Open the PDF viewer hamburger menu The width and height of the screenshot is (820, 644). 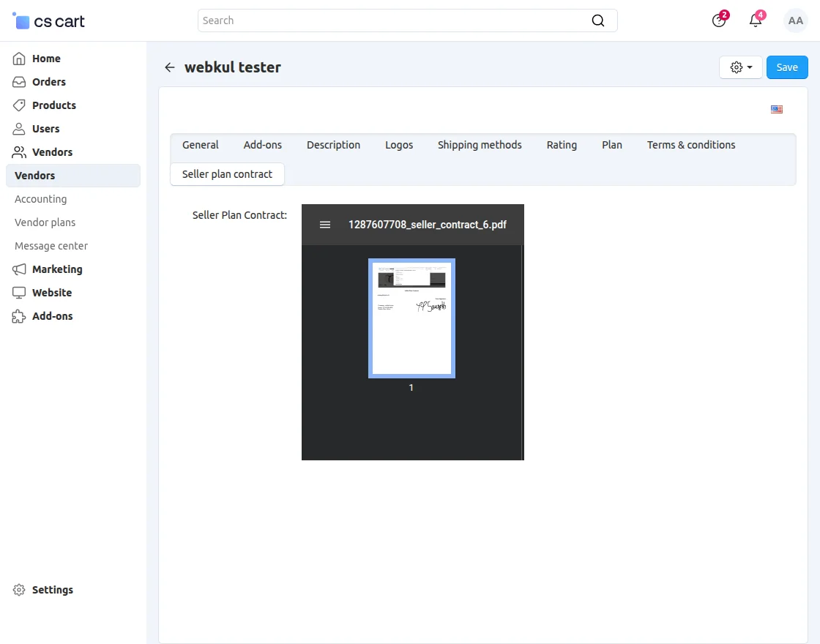(x=325, y=225)
